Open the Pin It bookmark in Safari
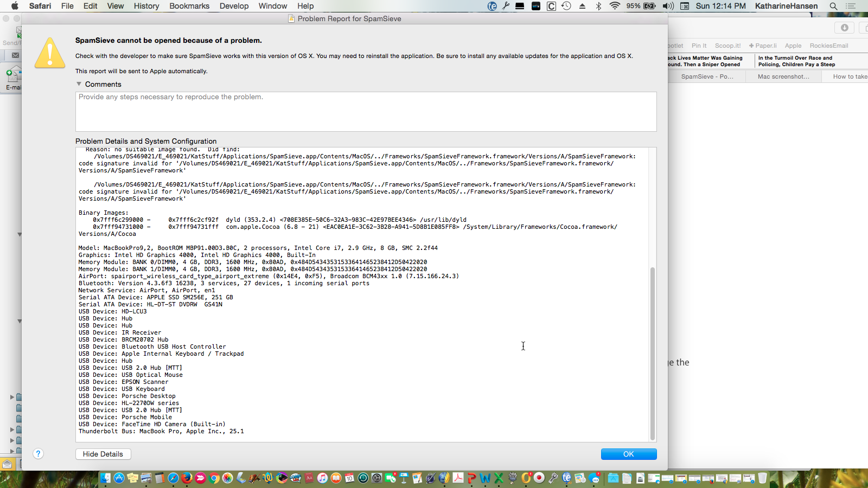 pyautogui.click(x=699, y=46)
